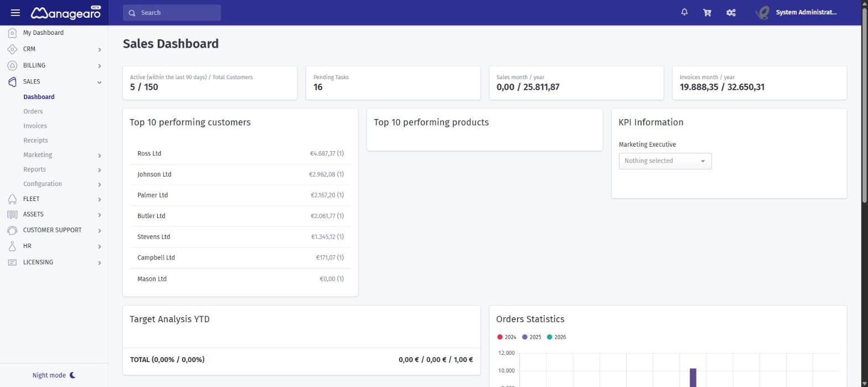The image size is (868, 387).
Task: Open My Dashboard from the sidebar
Action: (43, 33)
